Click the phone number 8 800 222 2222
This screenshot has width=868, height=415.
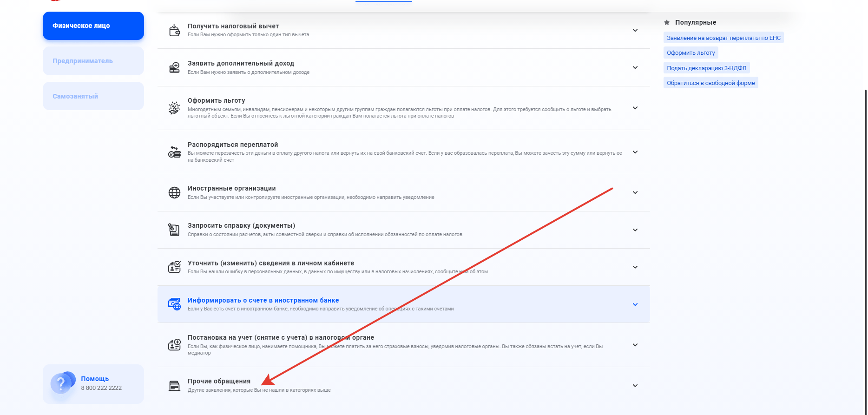coord(101,388)
